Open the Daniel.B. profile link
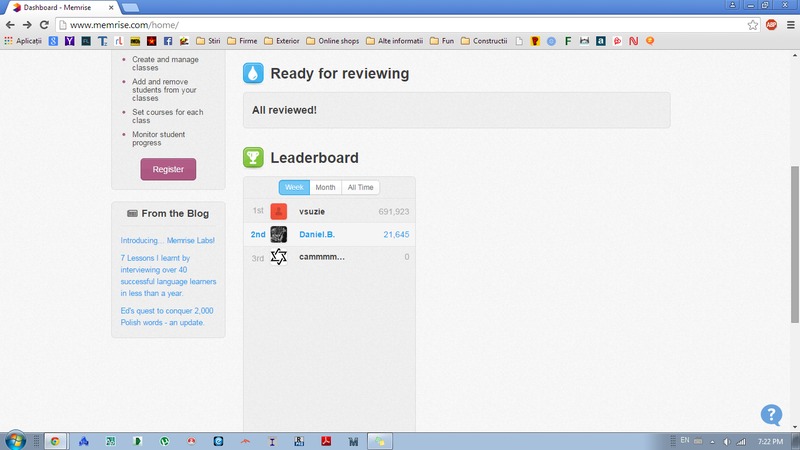Viewport: 800px width, 450px height. tap(317, 234)
